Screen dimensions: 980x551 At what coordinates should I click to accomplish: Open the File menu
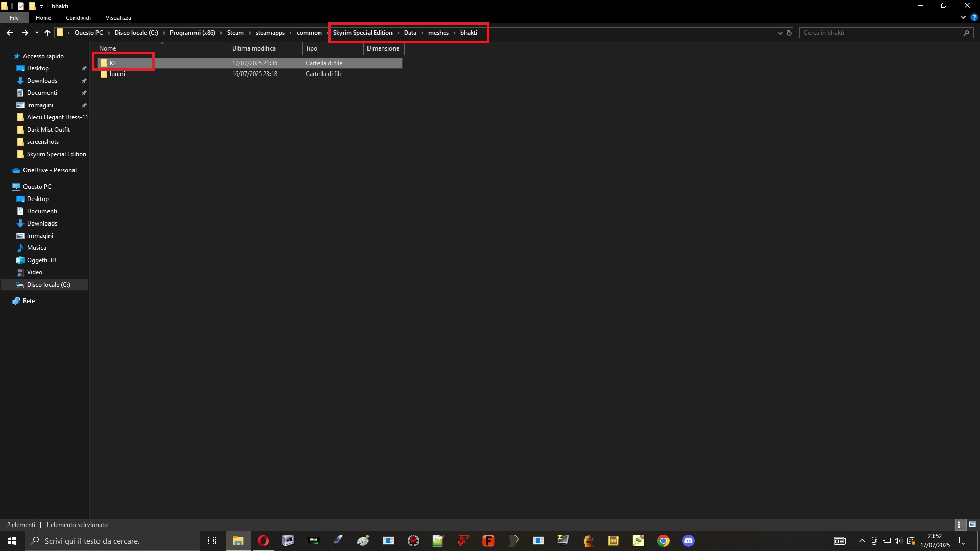tap(14, 18)
